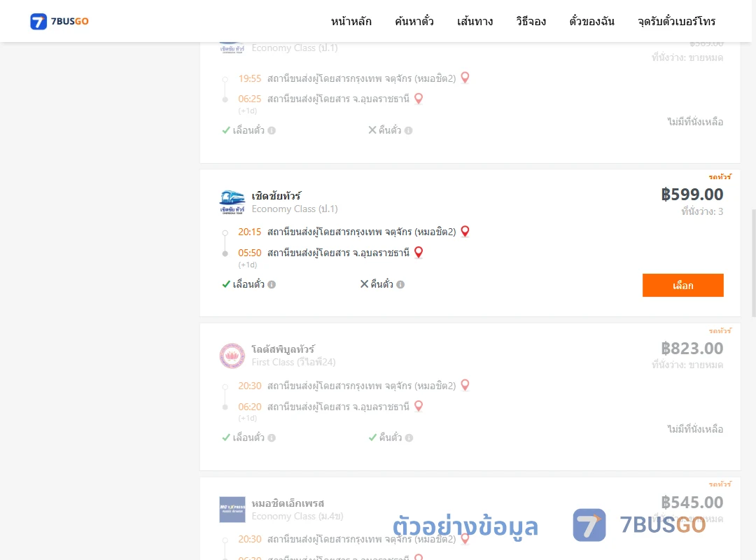Click the โลตัสพิบูลทัวร์ operator name
Image resolution: width=756 pixels, height=560 pixels.
[283, 349]
